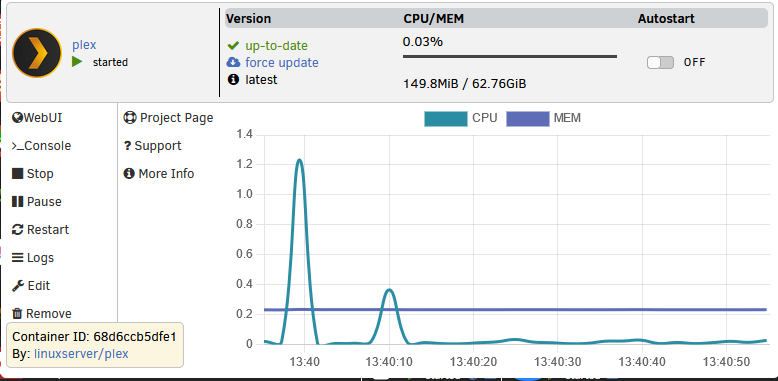Hide the MEM series via legend
The width and height of the screenshot is (778, 381).
click(543, 119)
